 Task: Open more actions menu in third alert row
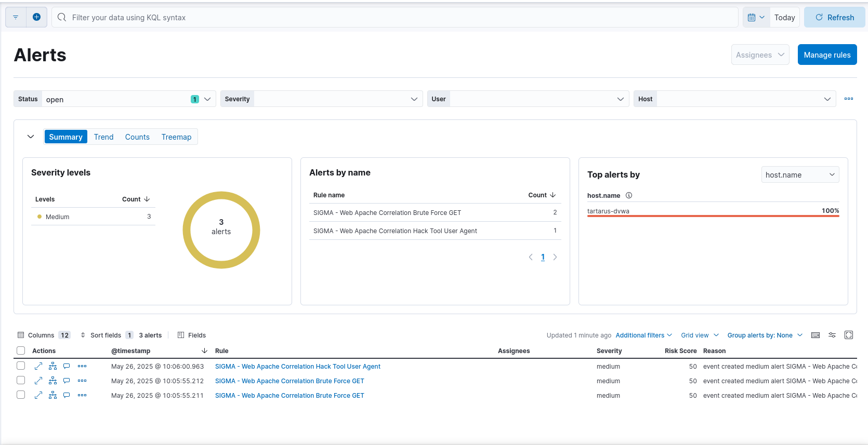82,395
